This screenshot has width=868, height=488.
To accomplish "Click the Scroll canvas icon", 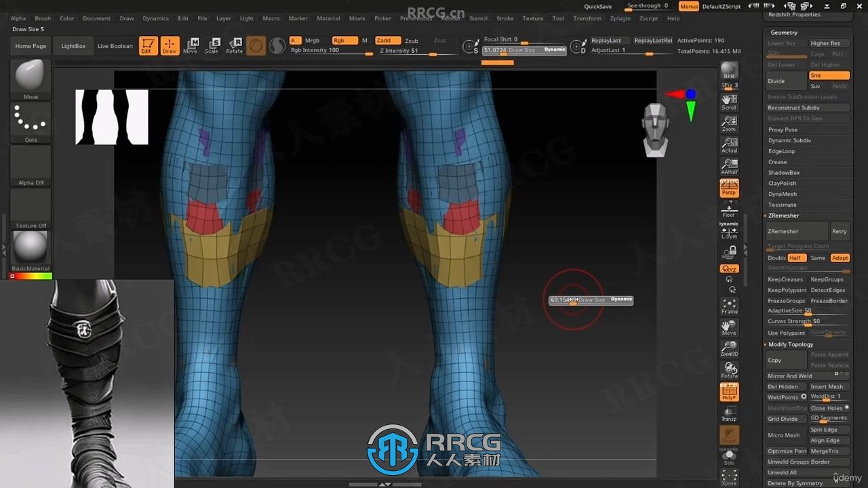I will pos(729,102).
